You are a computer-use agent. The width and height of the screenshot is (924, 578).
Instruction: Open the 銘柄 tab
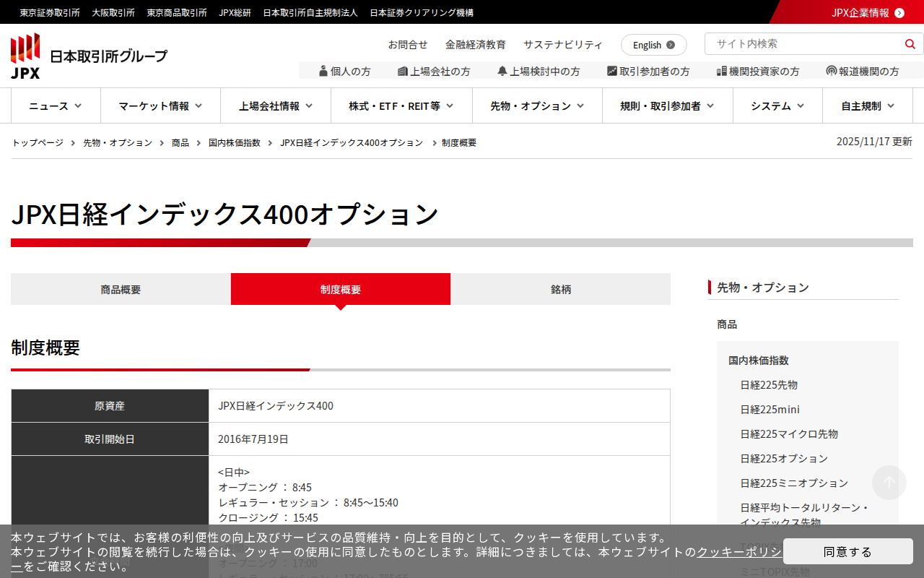tap(561, 289)
